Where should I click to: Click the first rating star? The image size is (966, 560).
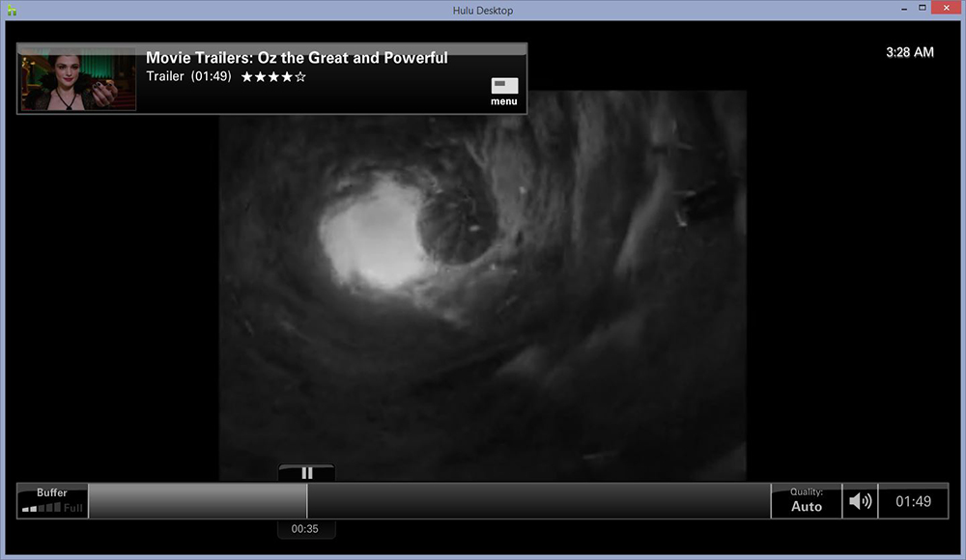246,77
